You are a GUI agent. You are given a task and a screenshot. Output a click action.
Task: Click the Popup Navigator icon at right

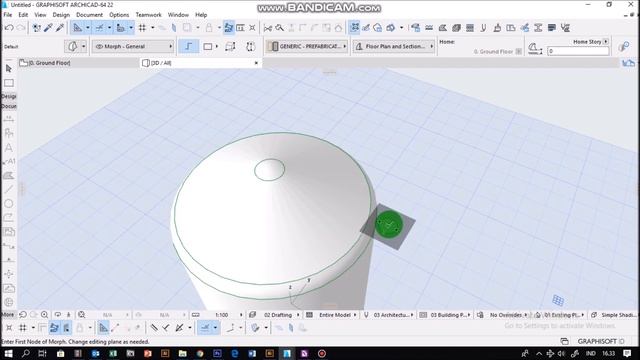coord(629,63)
